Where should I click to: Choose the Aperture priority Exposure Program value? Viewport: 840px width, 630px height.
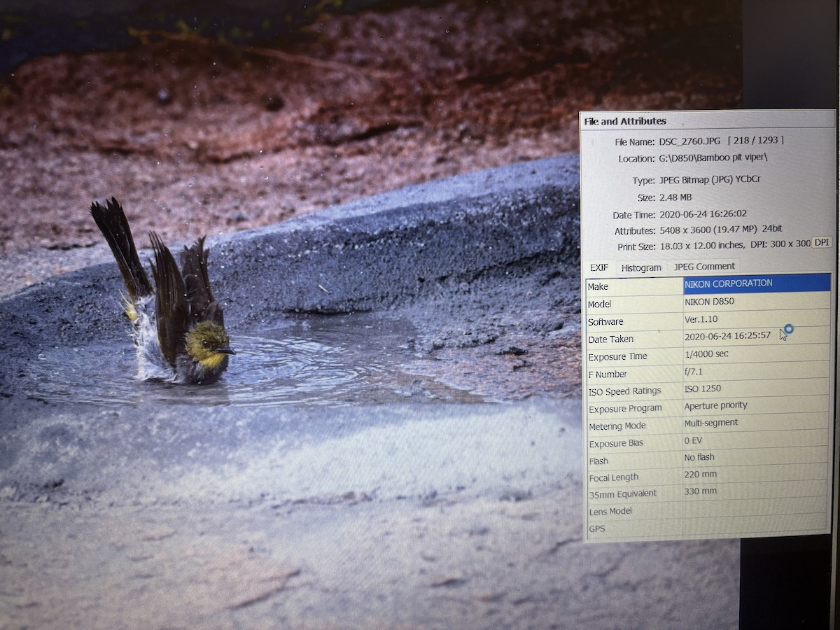pyautogui.click(x=756, y=405)
